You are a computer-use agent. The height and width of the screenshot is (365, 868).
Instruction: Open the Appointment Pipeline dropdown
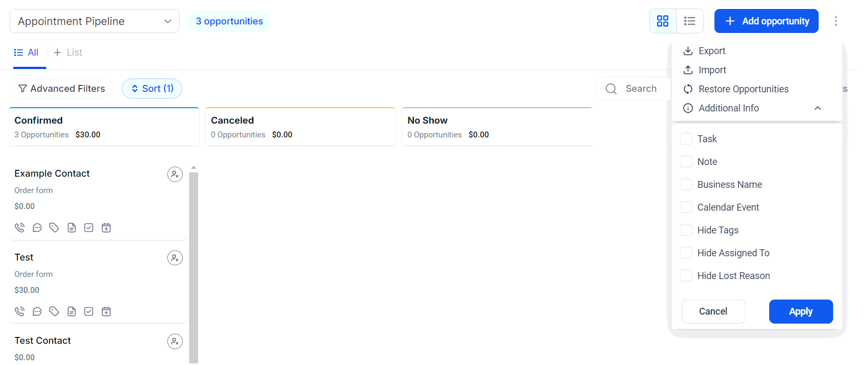[95, 21]
